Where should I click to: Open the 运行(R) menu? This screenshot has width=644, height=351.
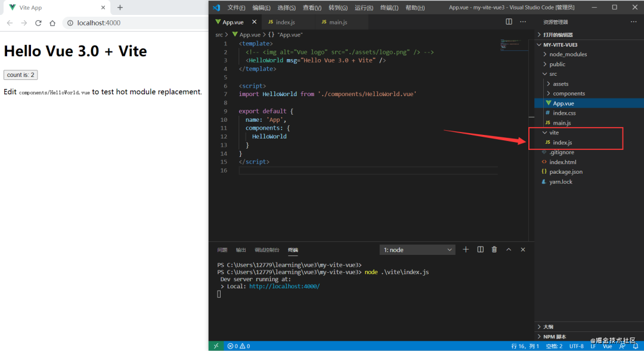tap(364, 8)
